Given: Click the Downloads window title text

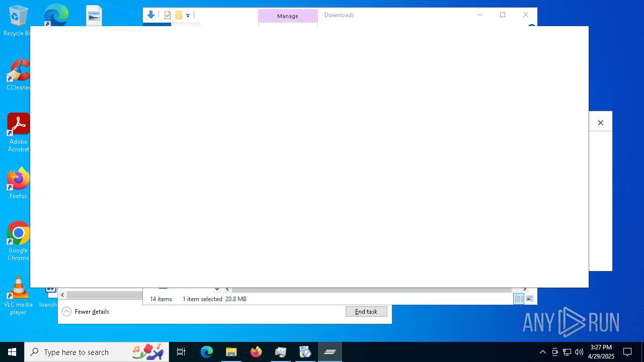Looking at the screenshot, I should 339,15.
